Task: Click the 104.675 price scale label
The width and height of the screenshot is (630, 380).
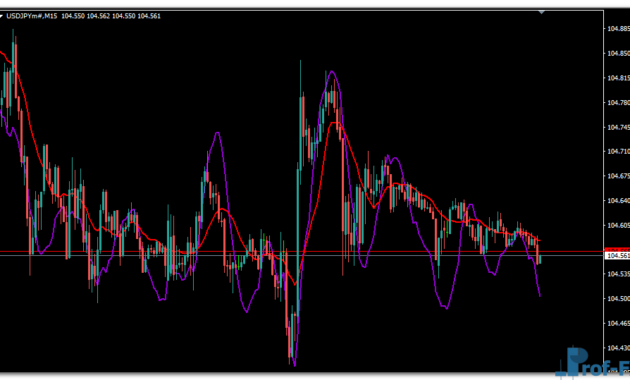Action: coord(618,176)
